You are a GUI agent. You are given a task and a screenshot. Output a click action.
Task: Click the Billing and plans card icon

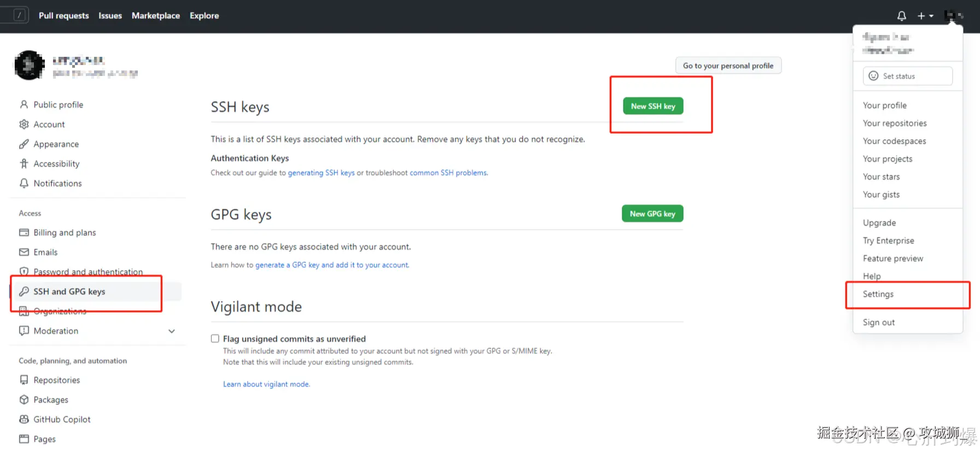[x=24, y=233]
